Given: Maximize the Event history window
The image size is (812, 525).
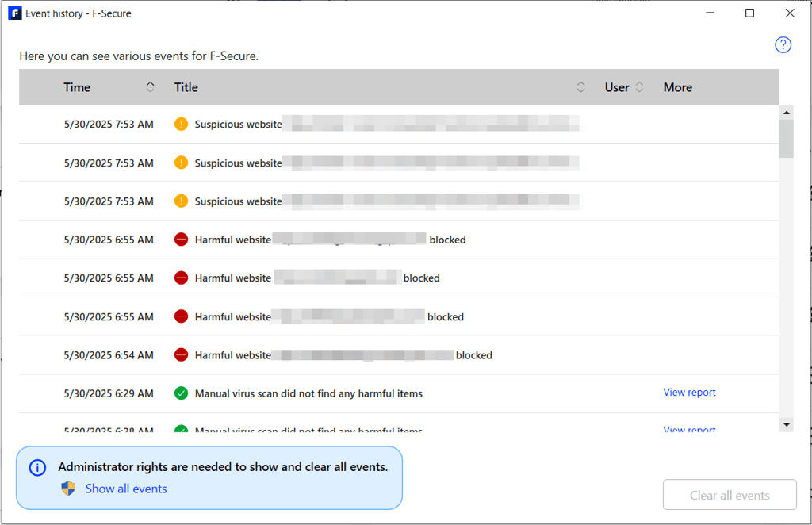Looking at the screenshot, I should (749, 13).
